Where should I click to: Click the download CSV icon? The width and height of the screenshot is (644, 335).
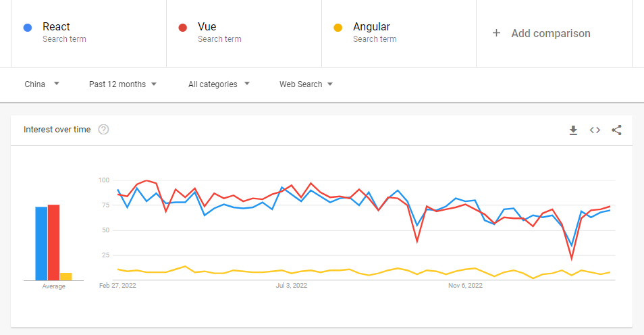click(x=573, y=130)
